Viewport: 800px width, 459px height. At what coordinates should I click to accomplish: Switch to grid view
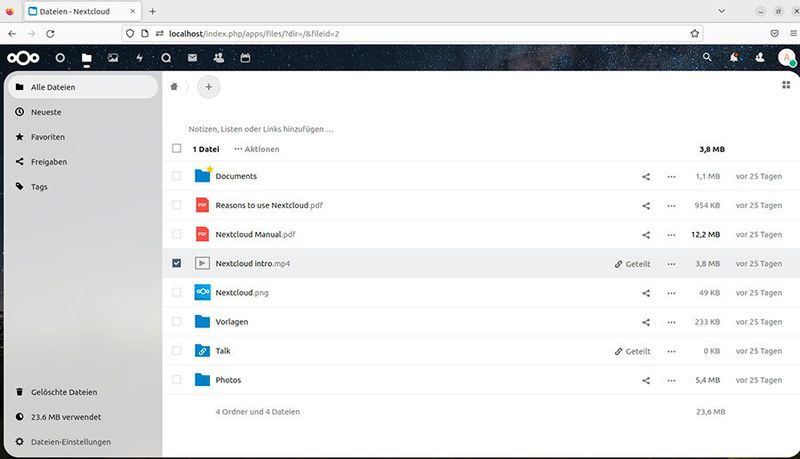point(786,85)
